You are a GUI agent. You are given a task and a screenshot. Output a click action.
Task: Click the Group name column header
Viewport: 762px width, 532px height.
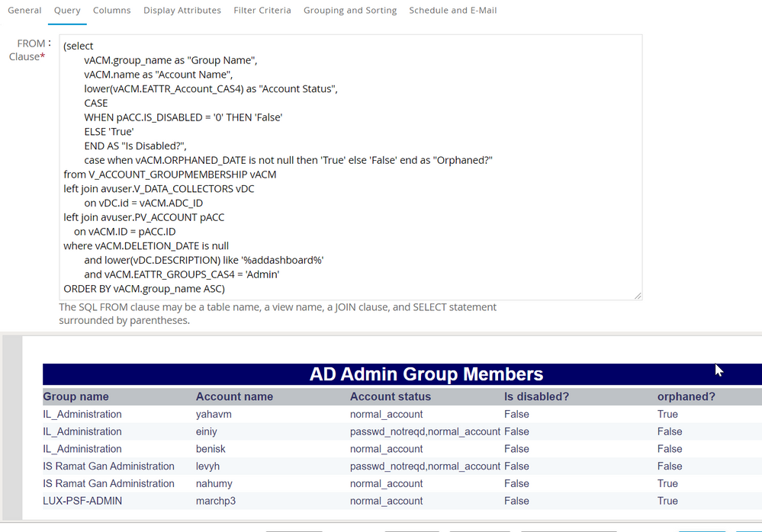point(76,397)
